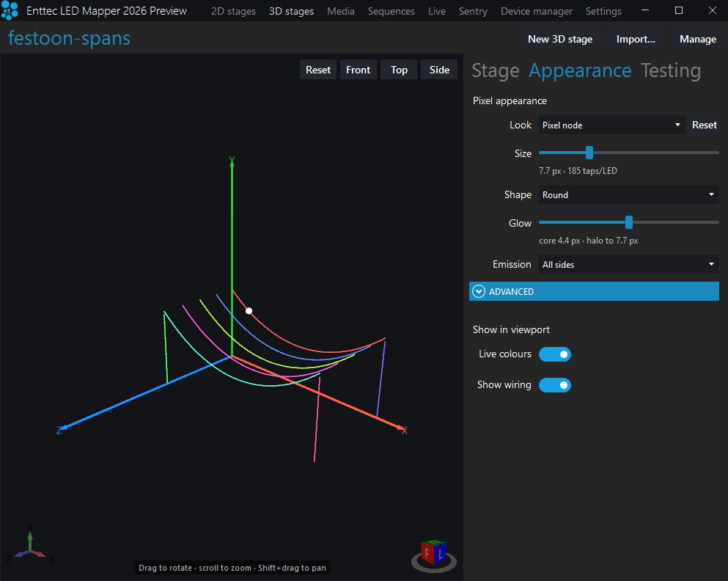Click the viewport Reset view button
Viewport: 728px width, 581px height.
(318, 70)
